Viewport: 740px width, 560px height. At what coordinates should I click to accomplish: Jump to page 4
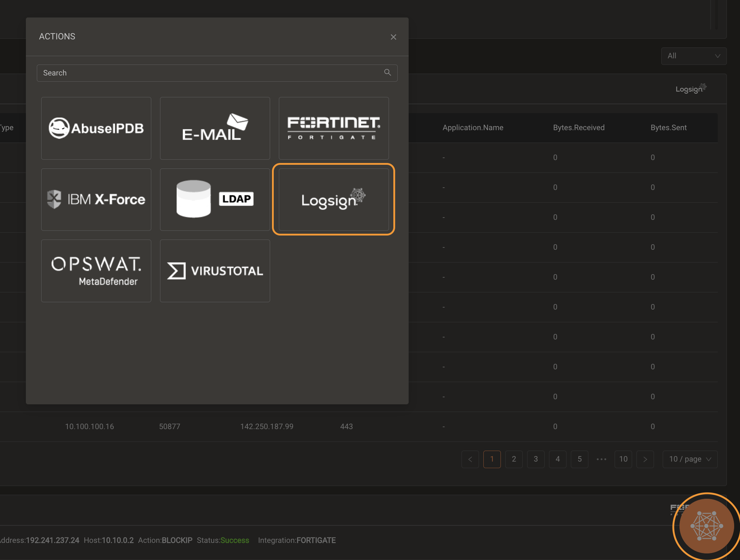click(558, 459)
